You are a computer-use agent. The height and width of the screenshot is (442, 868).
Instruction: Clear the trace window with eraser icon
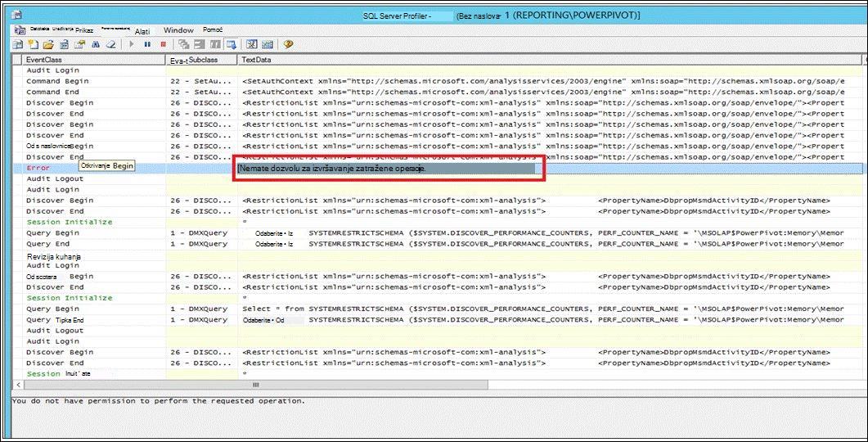pos(110,44)
